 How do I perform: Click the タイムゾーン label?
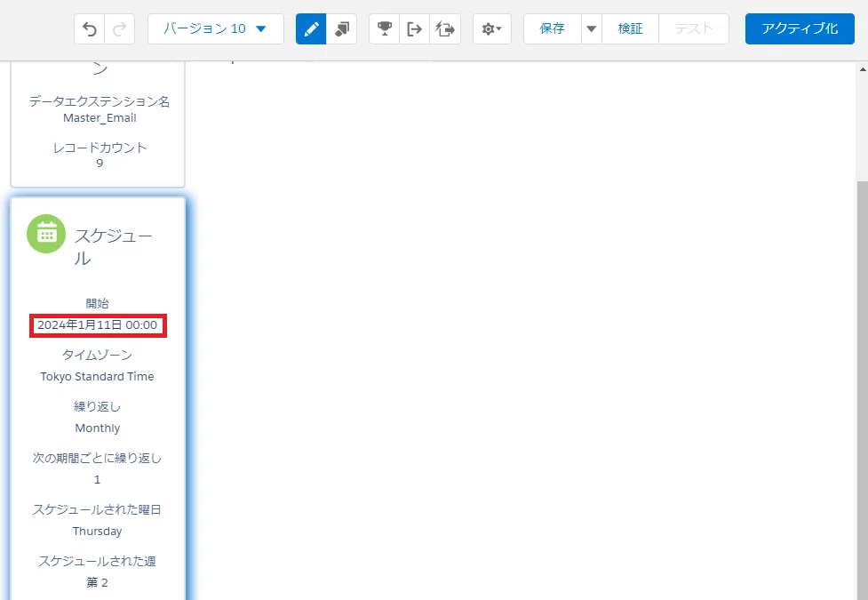pyautogui.click(x=98, y=356)
